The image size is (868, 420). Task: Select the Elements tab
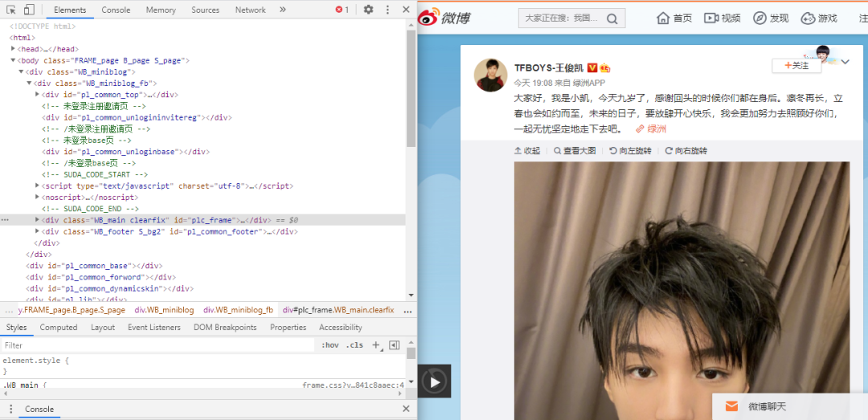point(70,10)
